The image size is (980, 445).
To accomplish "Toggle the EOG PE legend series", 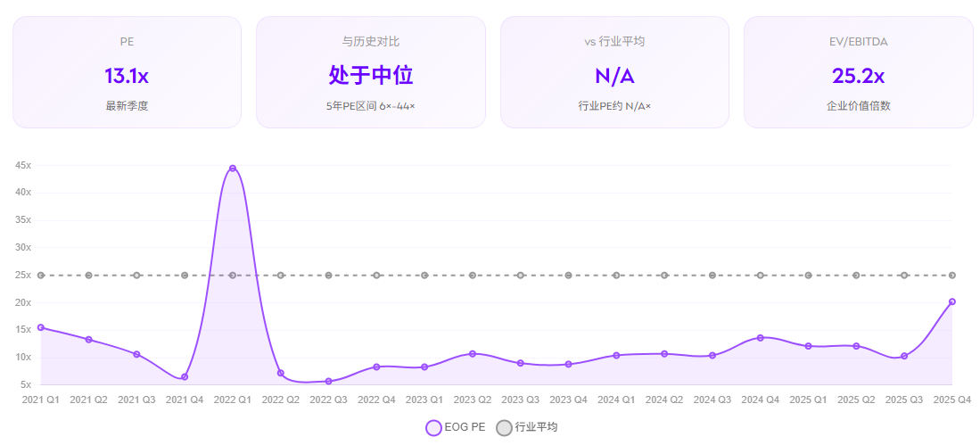I will (x=455, y=427).
